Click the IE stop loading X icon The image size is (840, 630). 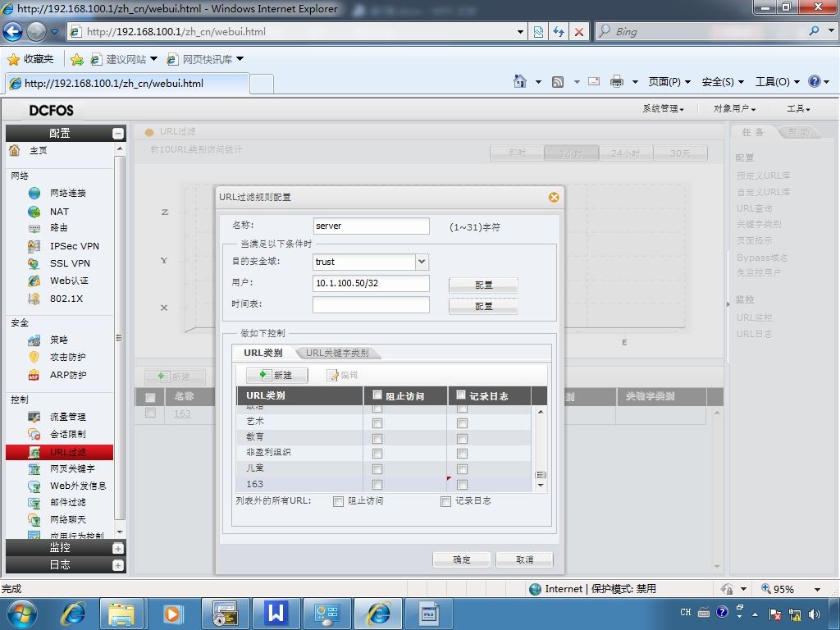pos(578,32)
